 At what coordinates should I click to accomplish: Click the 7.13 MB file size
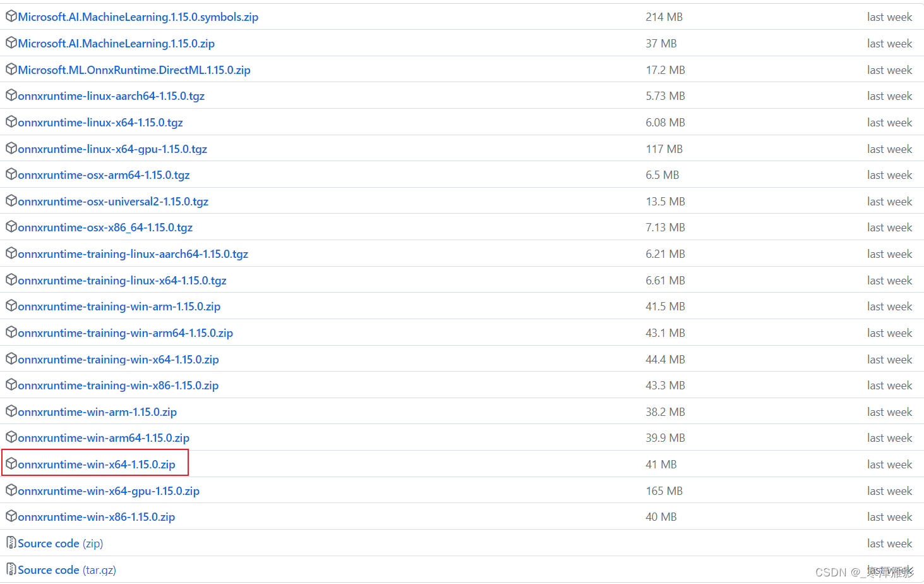(665, 228)
